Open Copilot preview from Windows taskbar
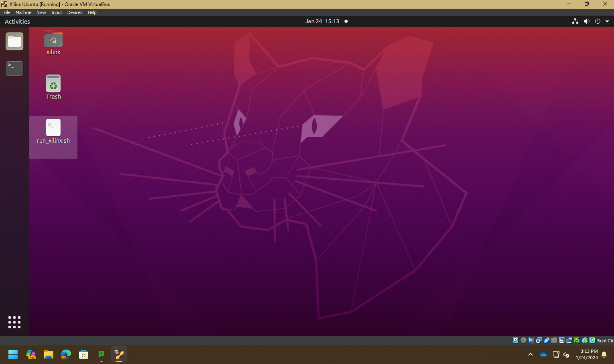The width and height of the screenshot is (614, 364). tap(31, 354)
